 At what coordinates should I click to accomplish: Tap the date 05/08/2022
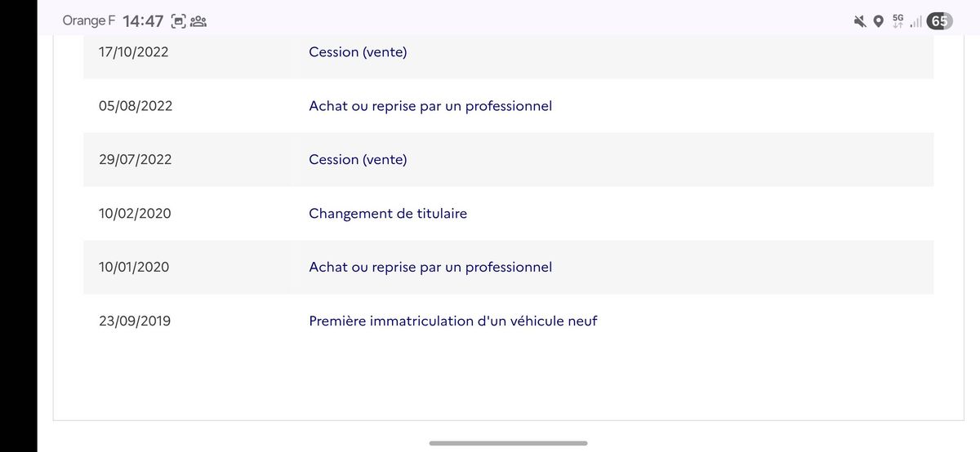pyautogui.click(x=136, y=106)
